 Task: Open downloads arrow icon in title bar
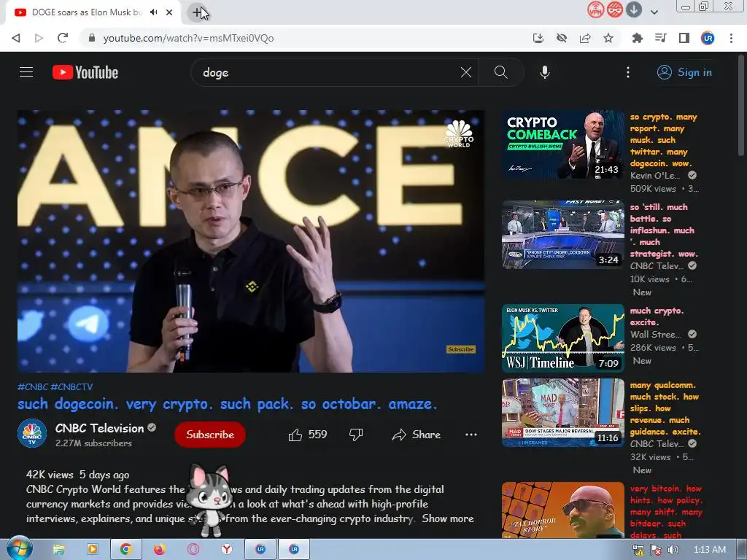coord(634,9)
